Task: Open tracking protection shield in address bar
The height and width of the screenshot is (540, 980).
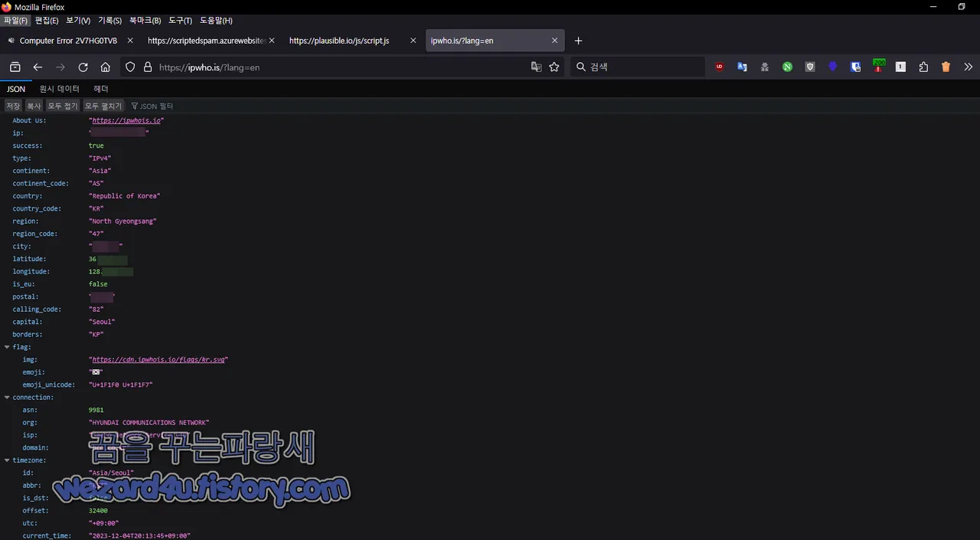Action: point(130,67)
